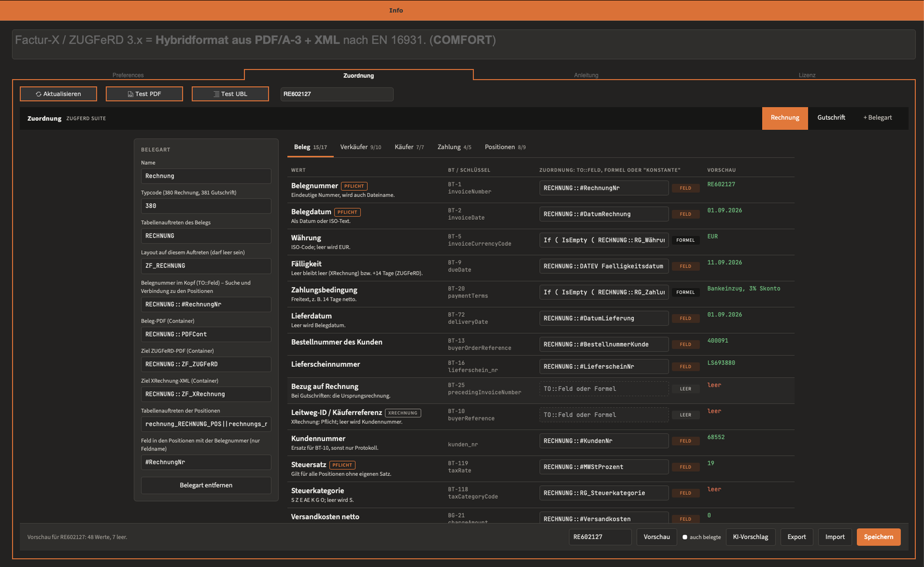Image resolution: width=924 pixels, height=567 pixels.
Task: Click the layout field ZF_RECHNUNG
Action: (206, 266)
